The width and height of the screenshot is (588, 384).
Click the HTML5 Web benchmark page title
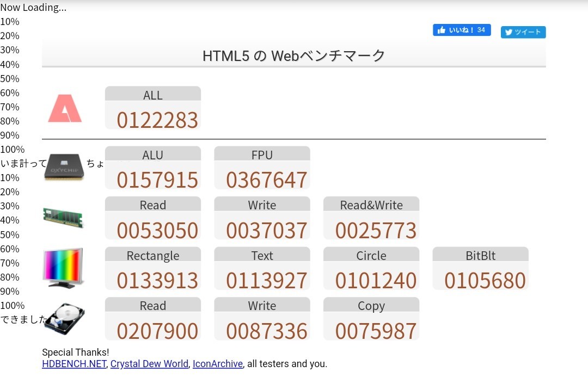pyautogui.click(x=293, y=55)
